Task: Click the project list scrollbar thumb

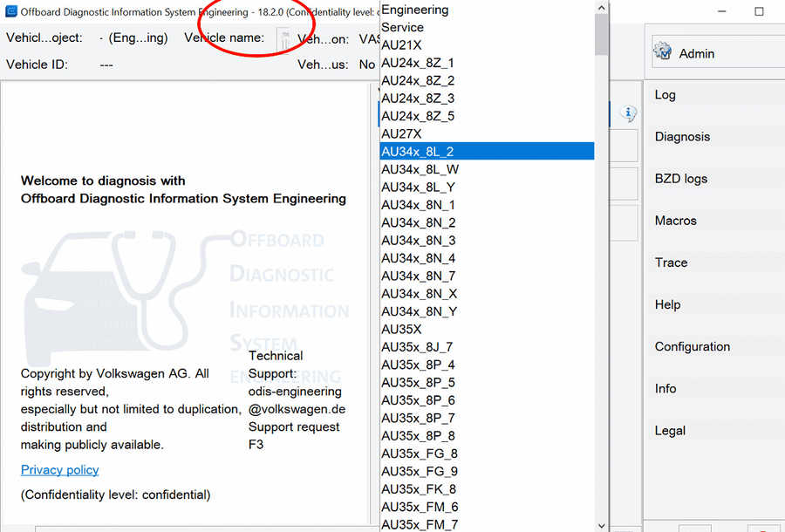Action: point(601,33)
